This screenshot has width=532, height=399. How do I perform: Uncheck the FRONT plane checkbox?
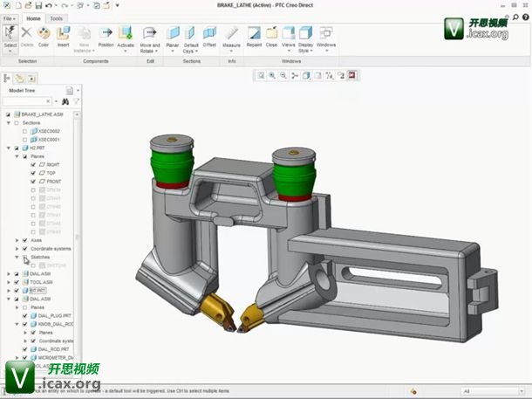click(33, 182)
